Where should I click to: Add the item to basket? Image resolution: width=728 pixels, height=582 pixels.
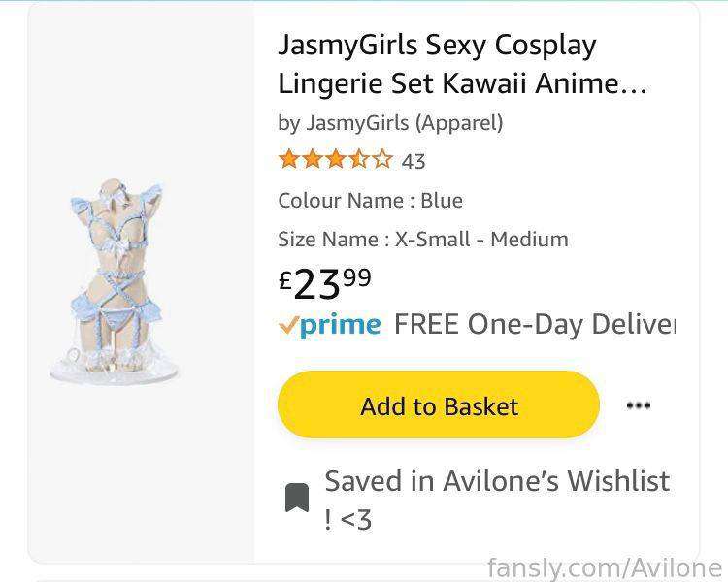pyautogui.click(x=439, y=404)
